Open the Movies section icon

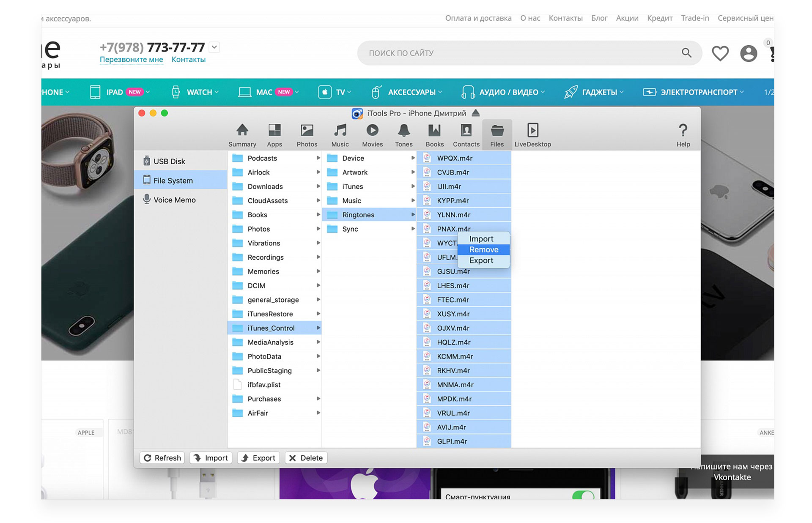pos(372,135)
